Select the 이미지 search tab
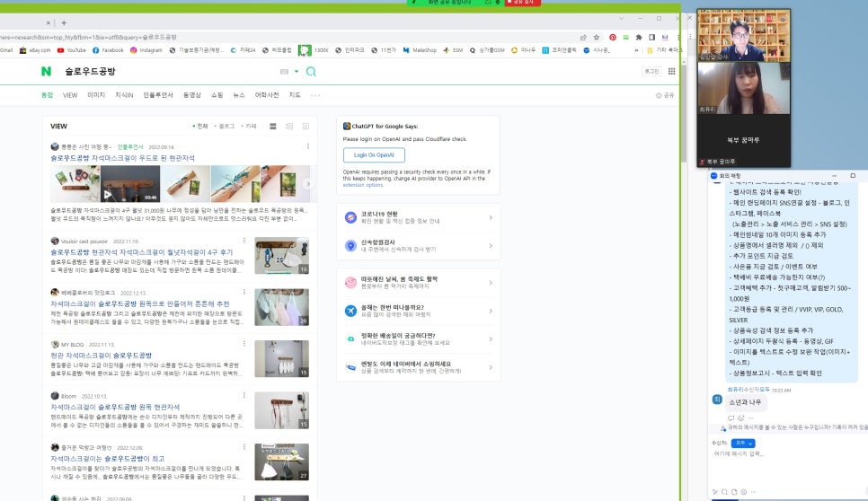The height and width of the screenshot is (501, 868). 96,95
